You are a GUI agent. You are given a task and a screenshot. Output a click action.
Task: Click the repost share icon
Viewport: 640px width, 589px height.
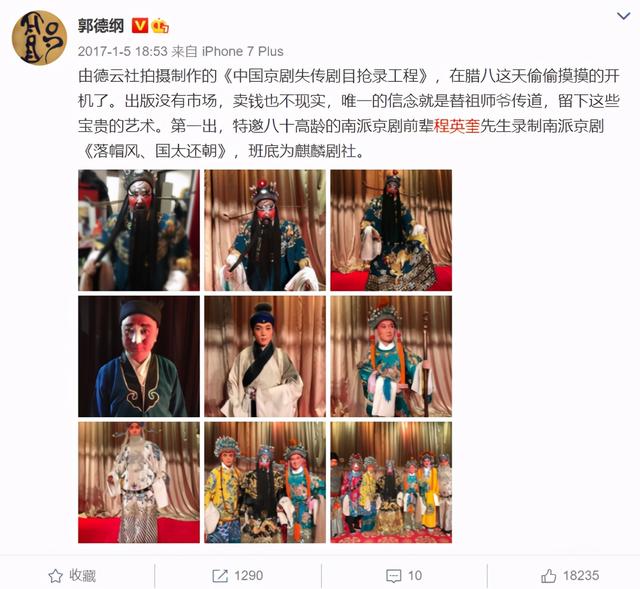(220, 576)
